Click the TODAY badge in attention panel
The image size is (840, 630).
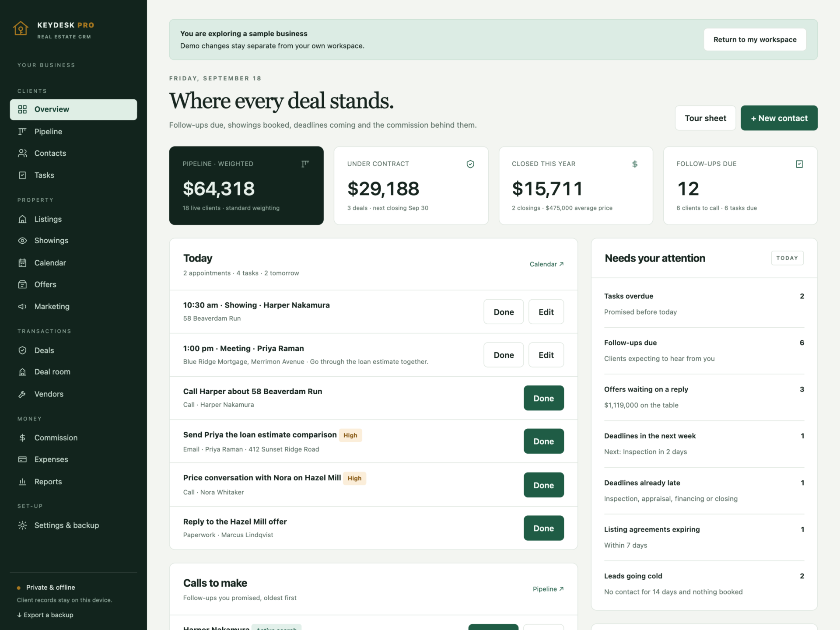[x=787, y=258]
